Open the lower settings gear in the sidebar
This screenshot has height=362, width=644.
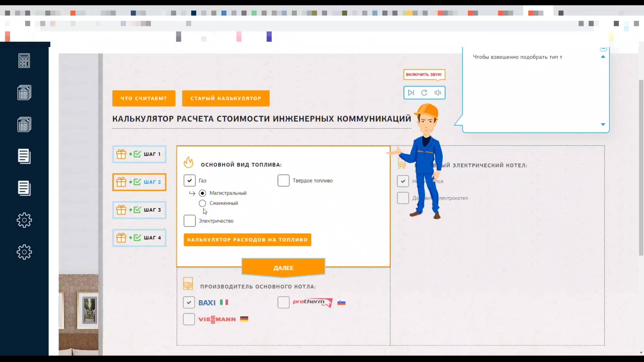tap(24, 252)
